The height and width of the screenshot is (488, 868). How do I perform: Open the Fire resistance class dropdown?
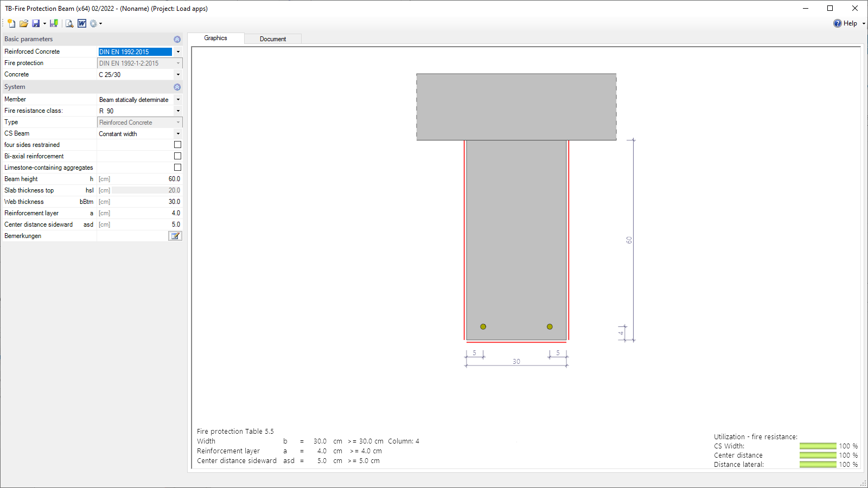point(178,111)
